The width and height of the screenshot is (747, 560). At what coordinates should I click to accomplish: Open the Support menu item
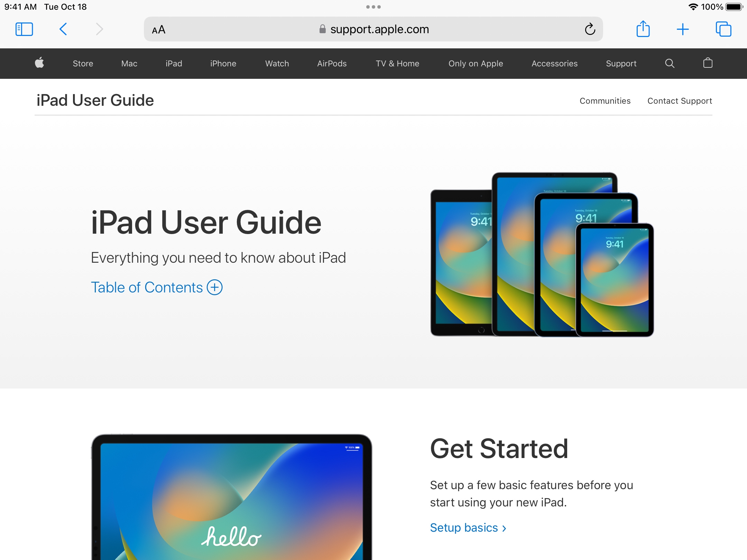[x=621, y=64]
